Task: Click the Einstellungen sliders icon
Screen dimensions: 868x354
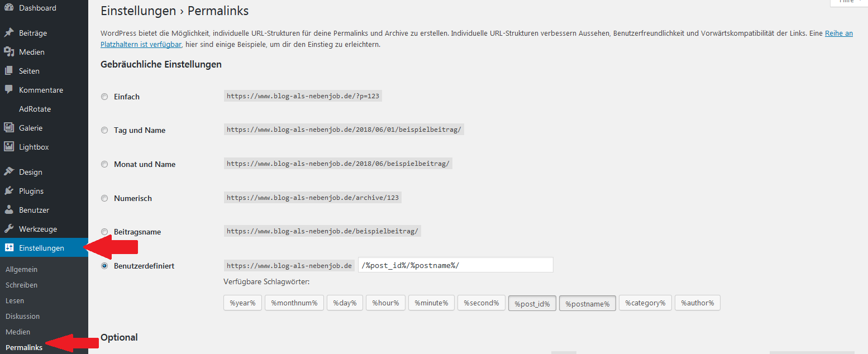Action: (9, 248)
